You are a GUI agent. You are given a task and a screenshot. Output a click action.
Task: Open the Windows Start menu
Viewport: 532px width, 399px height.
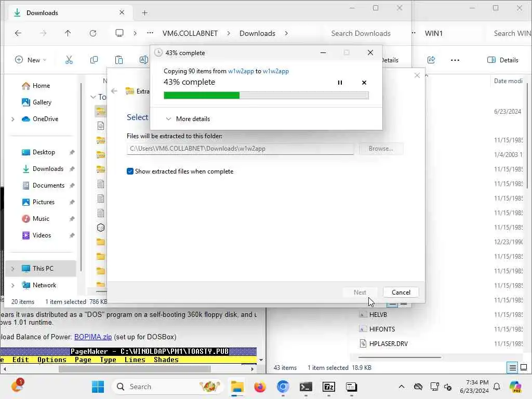(x=98, y=387)
